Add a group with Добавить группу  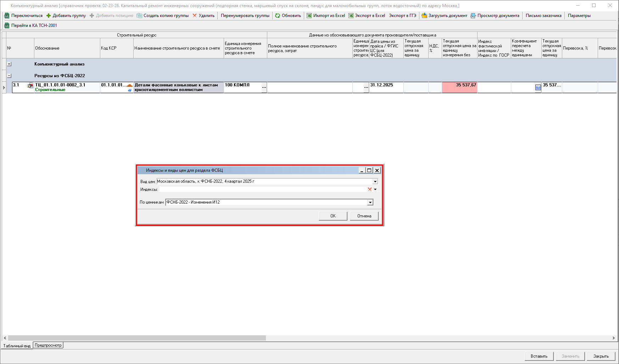(66, 16)
